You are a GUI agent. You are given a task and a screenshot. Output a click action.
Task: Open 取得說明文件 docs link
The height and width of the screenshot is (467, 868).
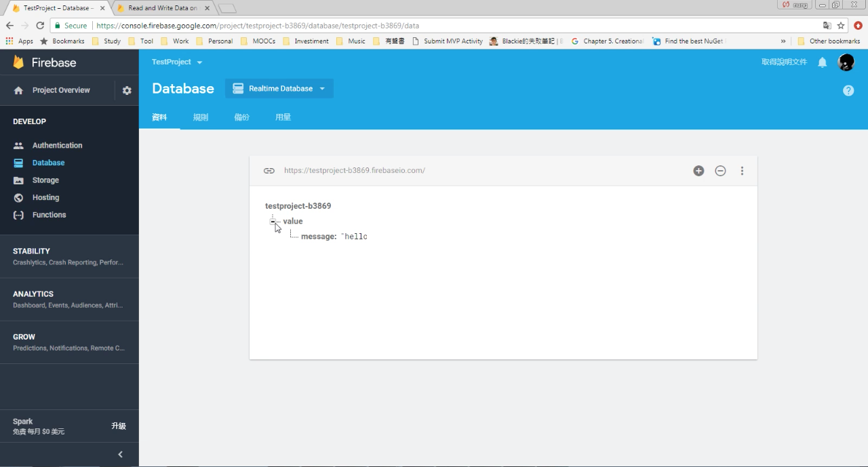[785, 62]
